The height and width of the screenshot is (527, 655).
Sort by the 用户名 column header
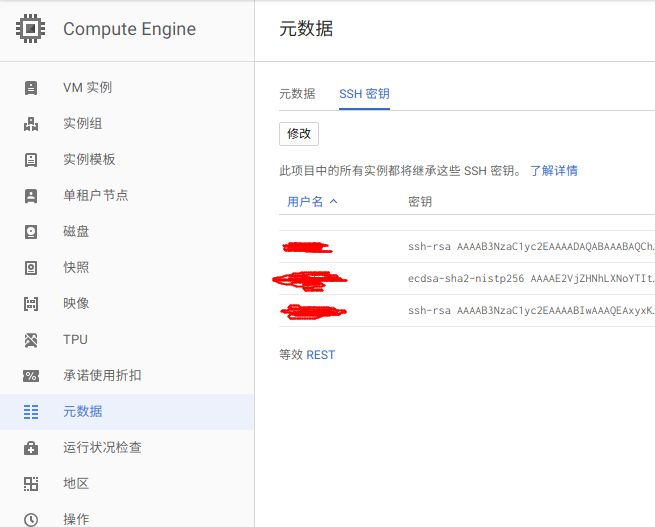(x=305, y=202)
